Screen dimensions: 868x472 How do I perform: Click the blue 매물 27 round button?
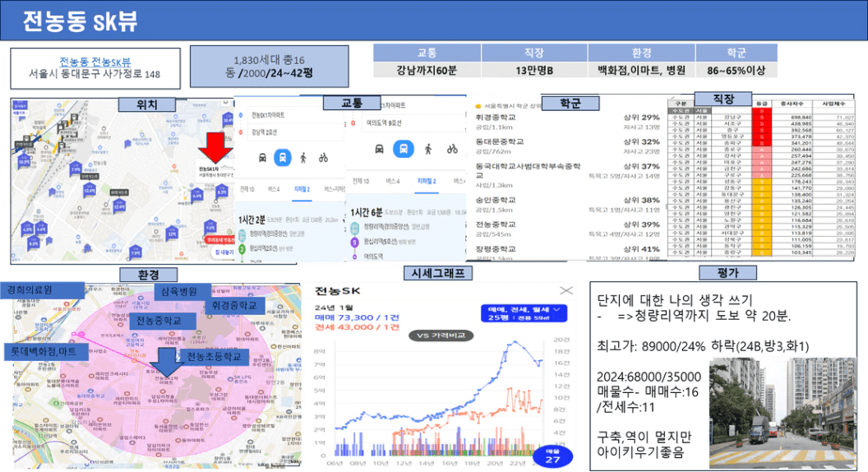[552, 456]
